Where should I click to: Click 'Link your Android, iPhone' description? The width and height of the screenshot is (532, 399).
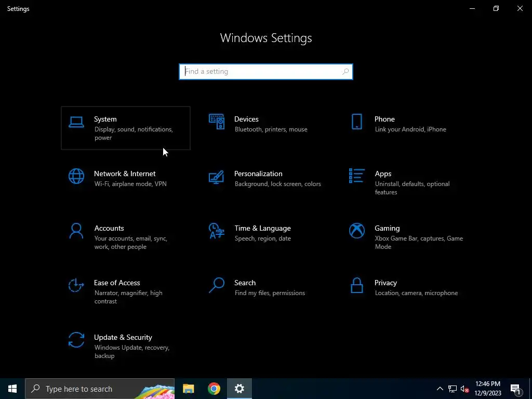coord(410,129)
